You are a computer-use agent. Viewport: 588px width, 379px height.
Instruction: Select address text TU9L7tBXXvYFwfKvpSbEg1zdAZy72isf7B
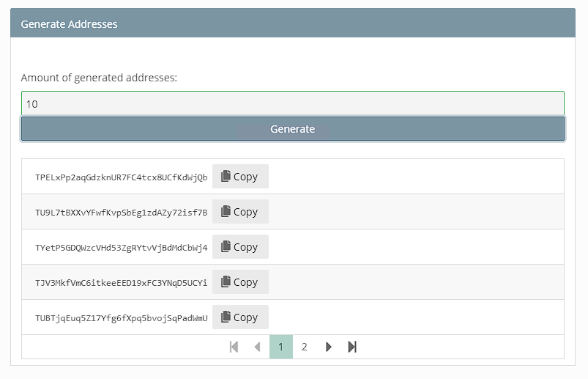pyautogui.click(x=121, y=213)
